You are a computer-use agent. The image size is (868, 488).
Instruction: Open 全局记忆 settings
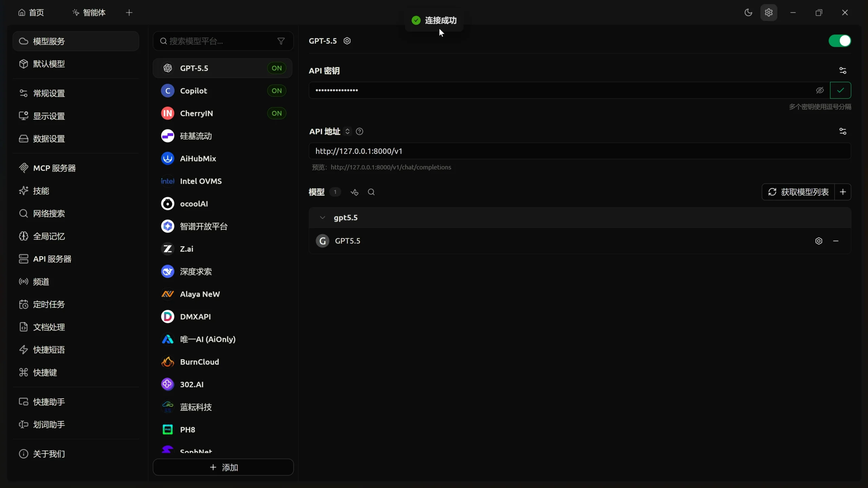click(x=76, y=236)
